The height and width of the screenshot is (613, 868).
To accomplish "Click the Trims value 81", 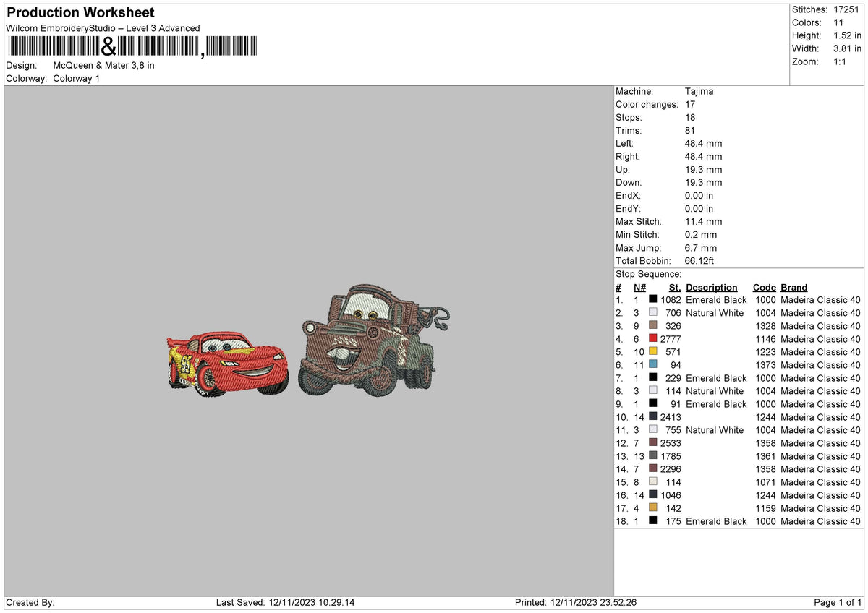I will [690, 131].
